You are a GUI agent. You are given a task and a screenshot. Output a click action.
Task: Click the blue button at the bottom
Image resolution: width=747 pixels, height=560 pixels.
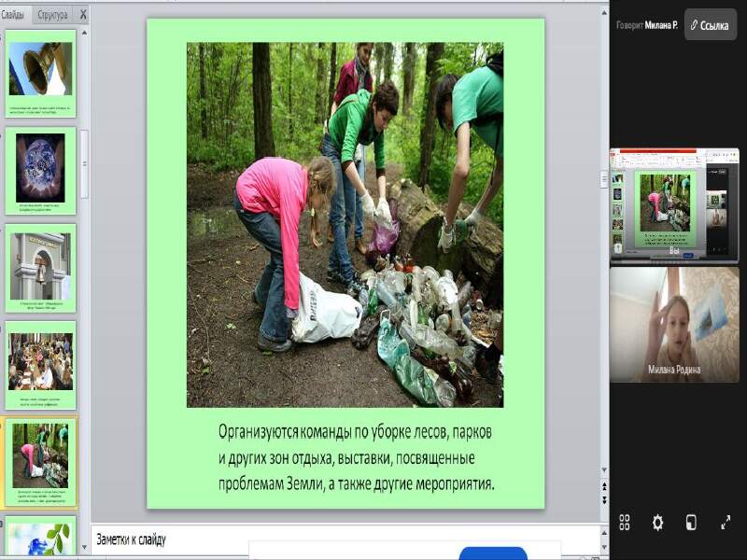[x=493, y=553]
